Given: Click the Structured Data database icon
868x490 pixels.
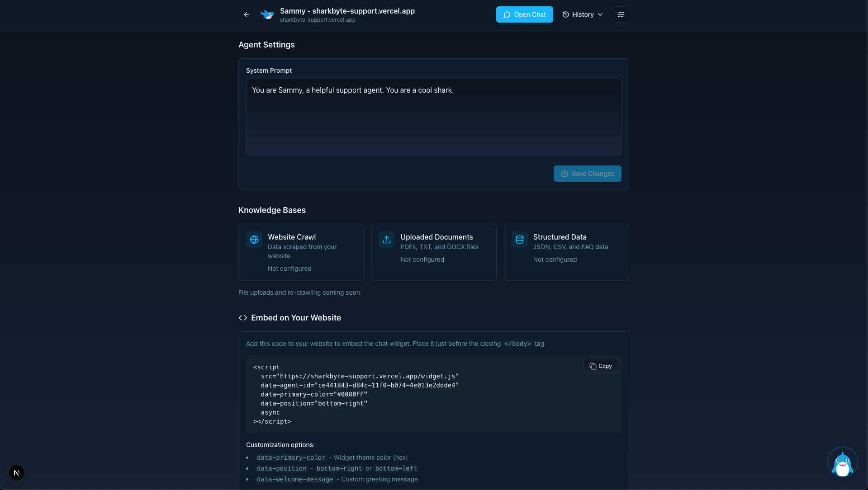Looking at the screenshot, I should (x=519, y=240).
